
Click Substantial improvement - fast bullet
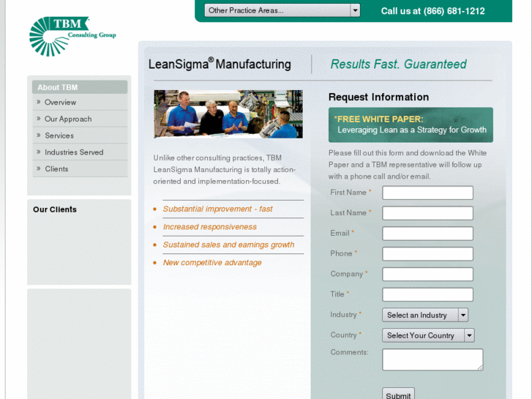coord(217,209)
